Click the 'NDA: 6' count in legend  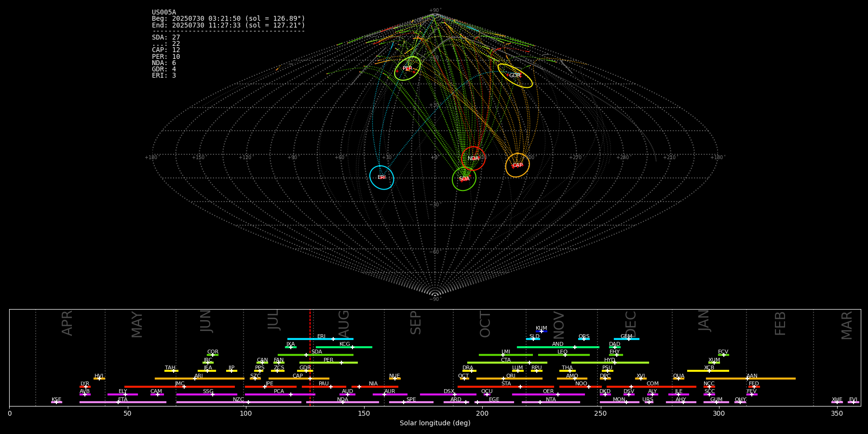164,63
